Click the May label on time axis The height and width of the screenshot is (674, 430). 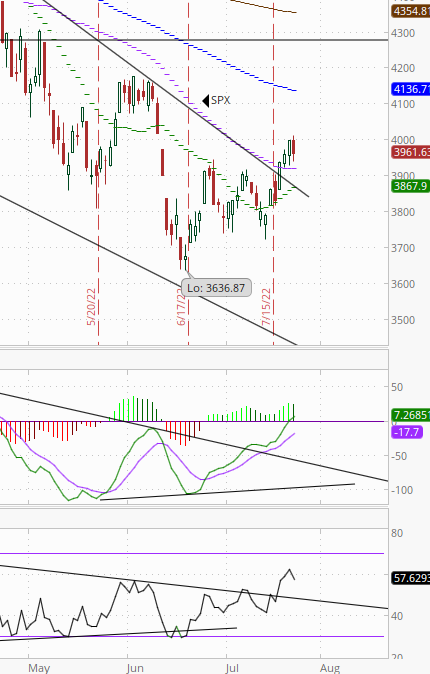[39, 668]
